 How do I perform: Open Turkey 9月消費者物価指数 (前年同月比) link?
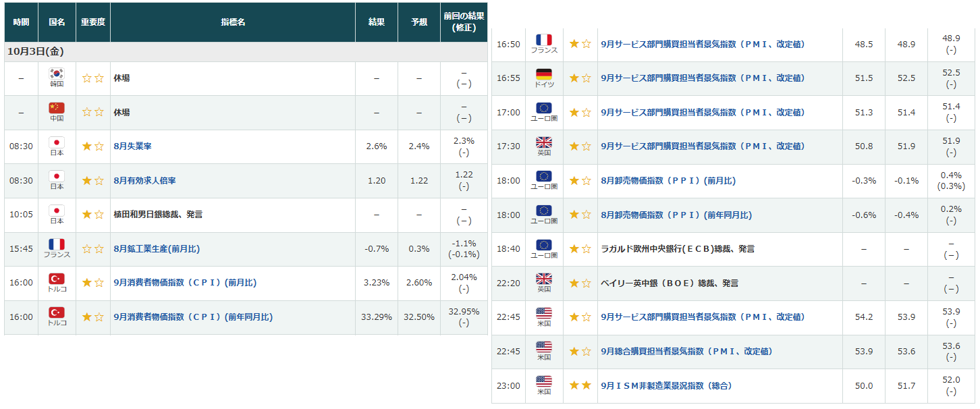pos(193,317)
